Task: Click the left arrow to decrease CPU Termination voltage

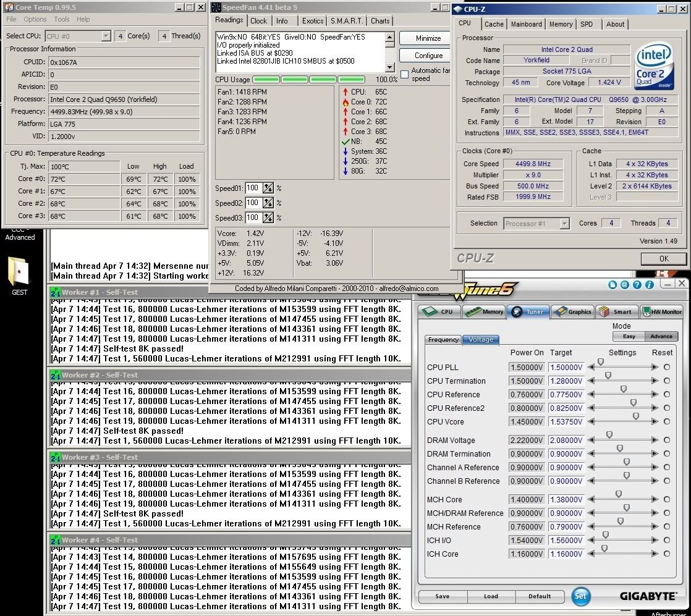Action: [x=591, y=381]
